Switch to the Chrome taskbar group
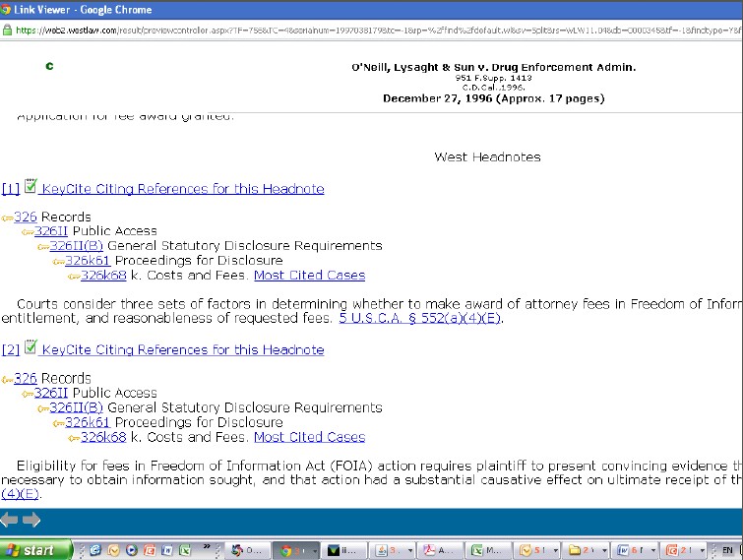 click(297, 550)
